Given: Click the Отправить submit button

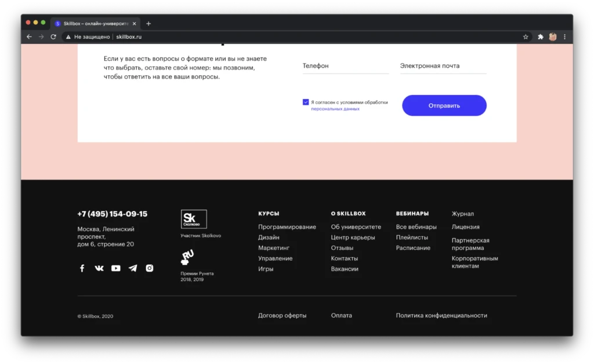Looking at the screenshot, I should pos(444,105).
